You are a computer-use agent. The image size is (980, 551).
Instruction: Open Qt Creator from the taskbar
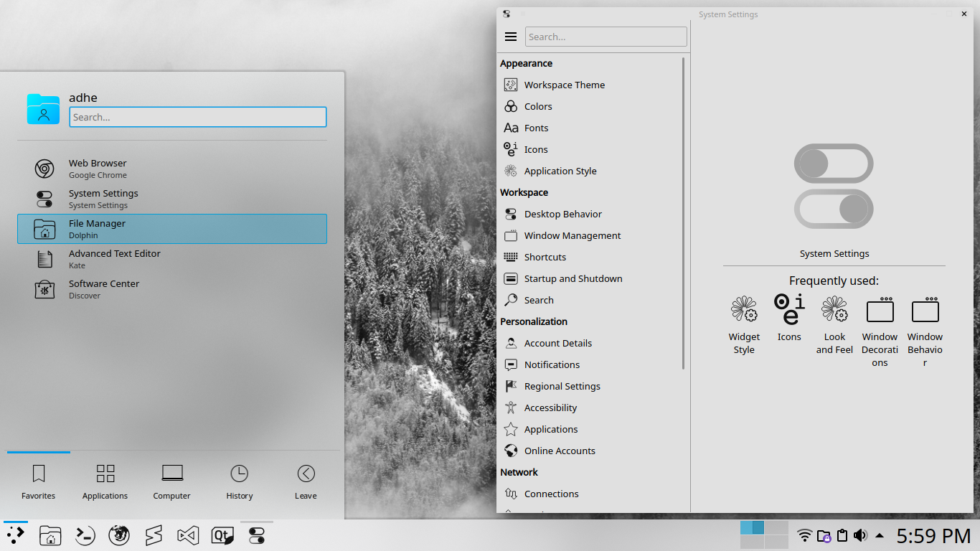(222, 535)
